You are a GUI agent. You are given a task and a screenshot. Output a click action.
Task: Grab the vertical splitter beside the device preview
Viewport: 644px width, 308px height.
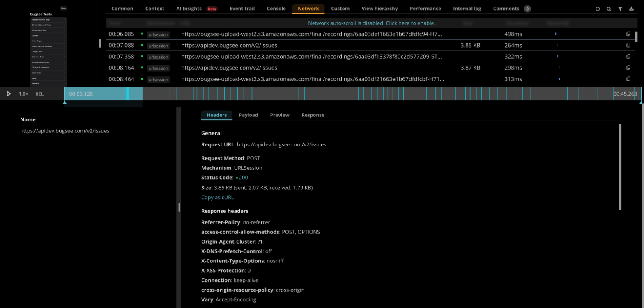pyautogui.click(x=99, y=43)
